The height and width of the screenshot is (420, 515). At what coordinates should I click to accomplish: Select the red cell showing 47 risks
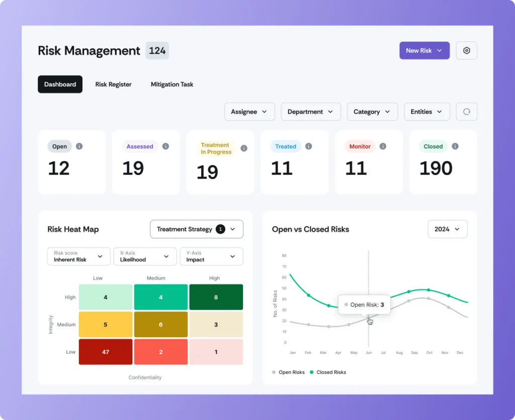point(105,352)
